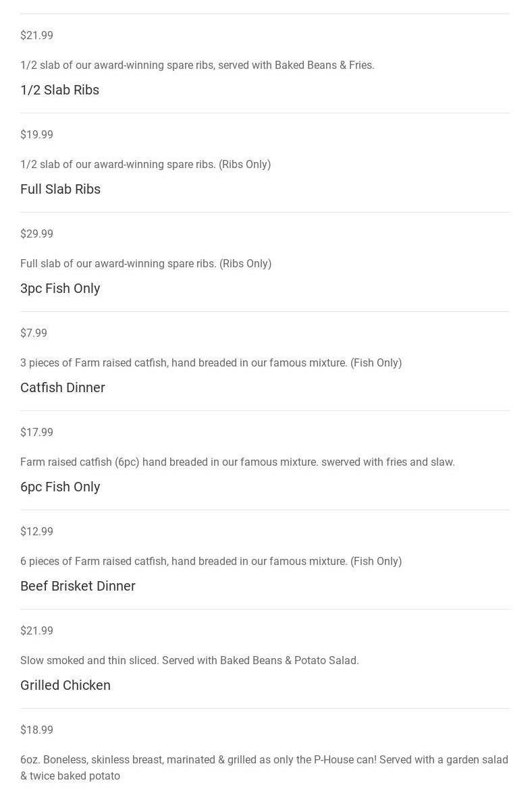Click the 6pc Fish Only title
Viewport: 530px width, 812px height.
pyautogui.click(x=60, y=487)
